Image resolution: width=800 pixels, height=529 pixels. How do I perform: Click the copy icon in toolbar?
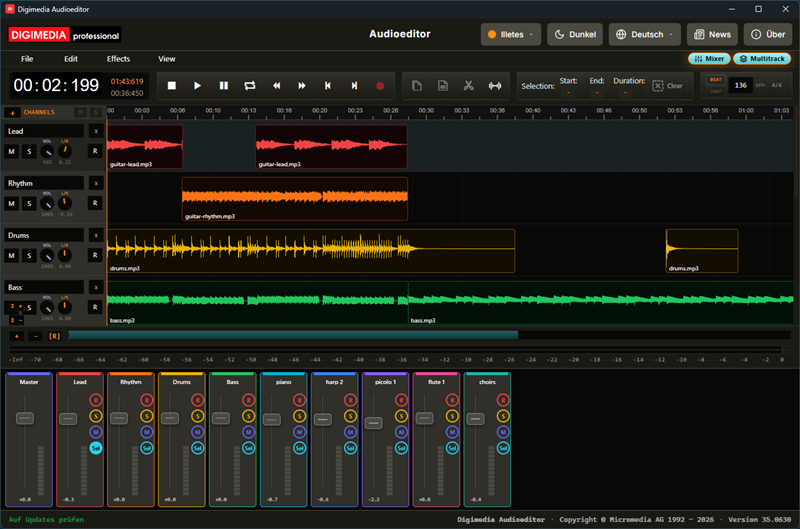coord(417,86)
